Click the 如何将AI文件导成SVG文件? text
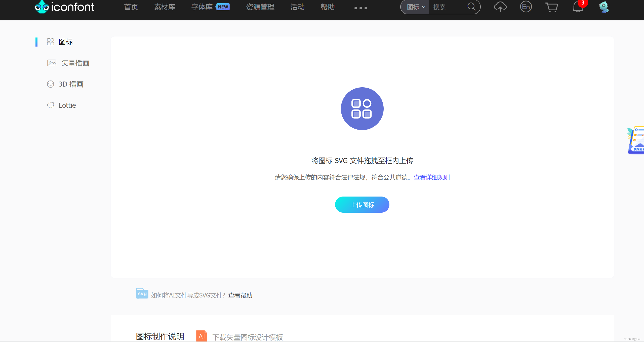The image size is (644, 343). 188,295
